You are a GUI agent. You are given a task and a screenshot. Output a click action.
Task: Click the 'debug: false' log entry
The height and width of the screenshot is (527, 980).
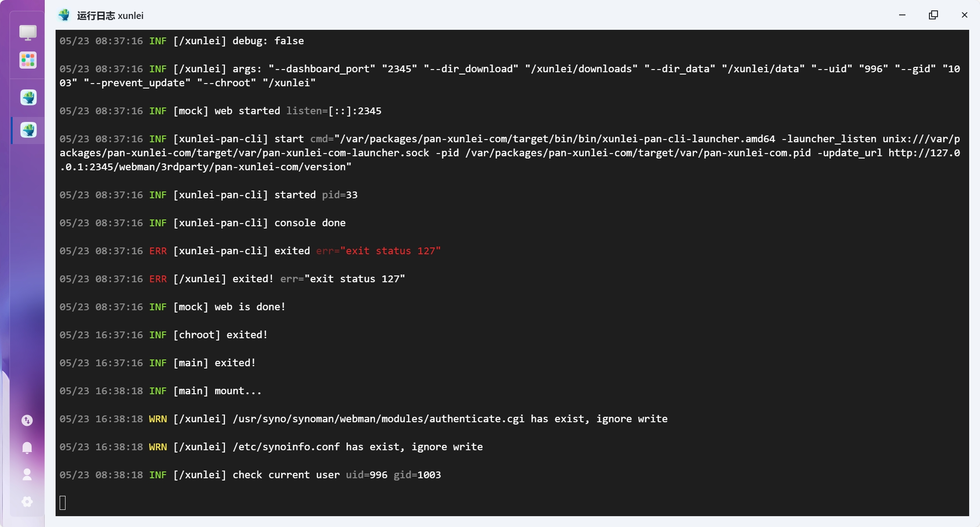point(182,41)
